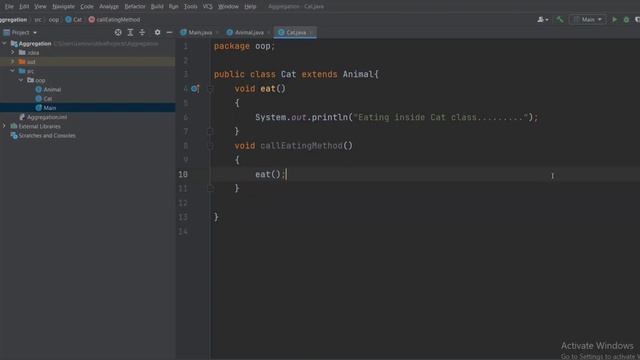Screen dimensions: 640x360
Task: Expand the out folder
Action: 13,62
